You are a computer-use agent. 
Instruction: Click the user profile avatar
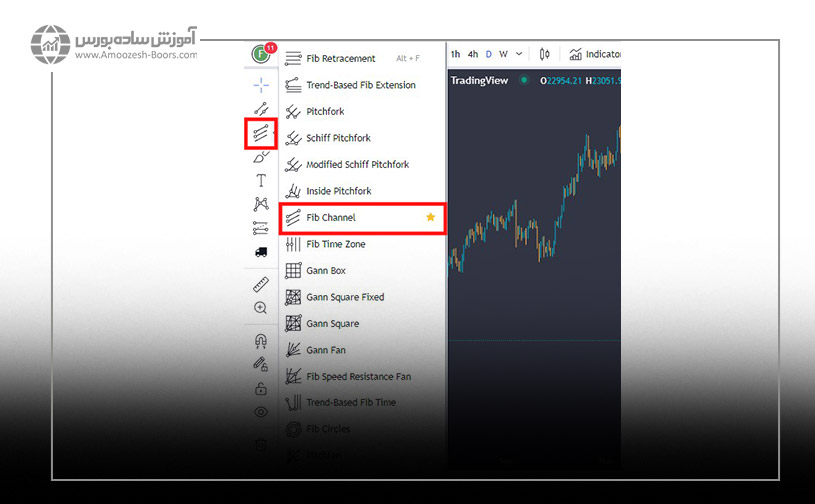tap(261, 54)
